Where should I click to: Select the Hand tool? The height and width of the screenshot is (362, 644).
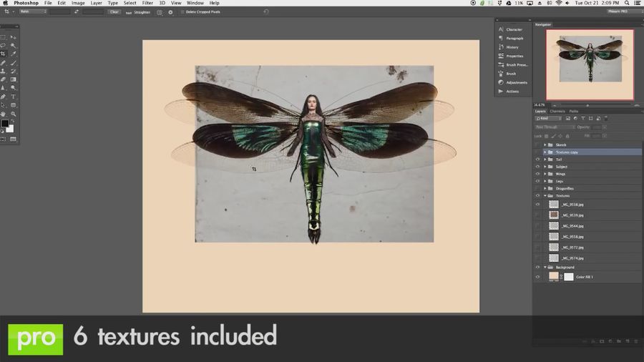(4, 114)
